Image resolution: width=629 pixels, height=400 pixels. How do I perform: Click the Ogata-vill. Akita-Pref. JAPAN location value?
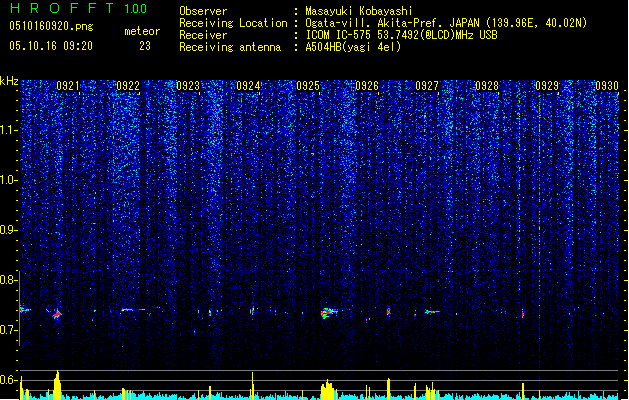click(x=446, y=23)
